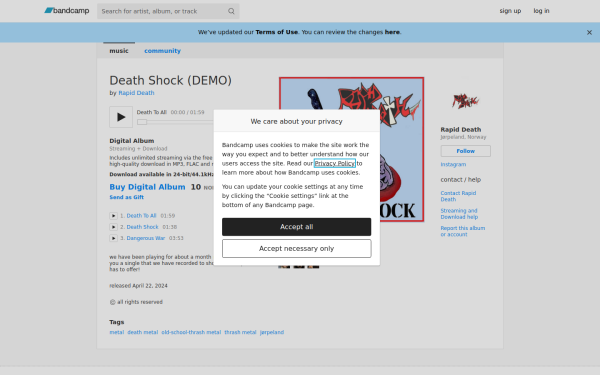600x375 pixels.
Task: Select the thrash metal tag
Action: pyautogui.click(x=240, y=332)
